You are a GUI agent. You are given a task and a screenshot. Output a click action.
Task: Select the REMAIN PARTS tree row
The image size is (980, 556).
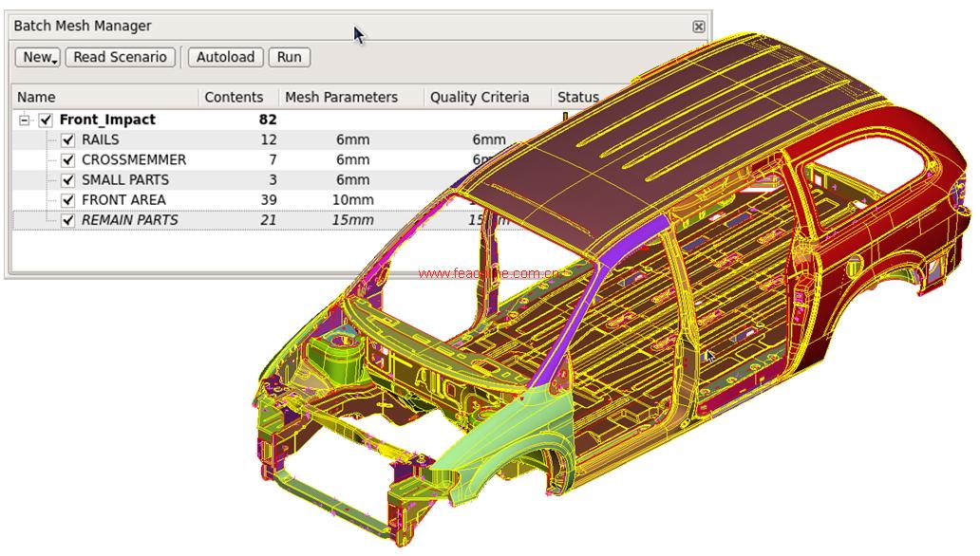pos(129,220)
